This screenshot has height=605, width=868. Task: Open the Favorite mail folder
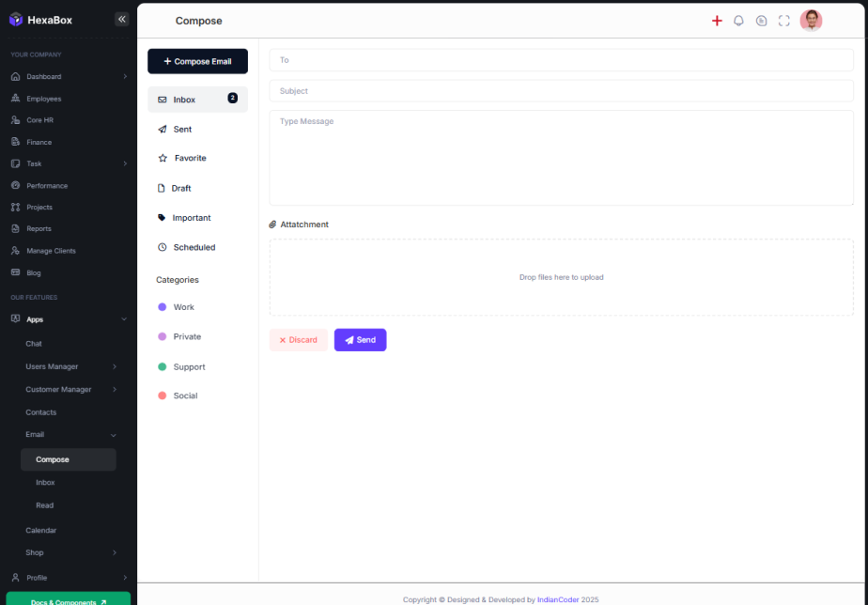pyautogui.click(x=190, y=159)
